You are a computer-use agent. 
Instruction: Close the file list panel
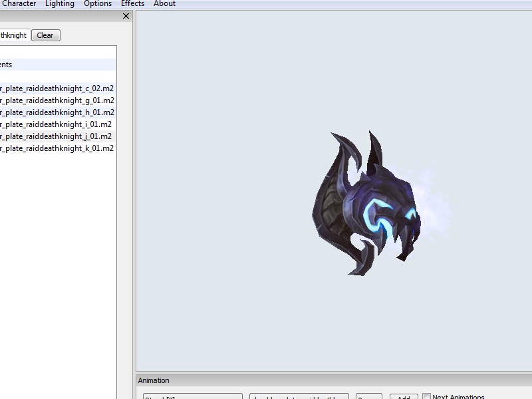click(126, 16)
